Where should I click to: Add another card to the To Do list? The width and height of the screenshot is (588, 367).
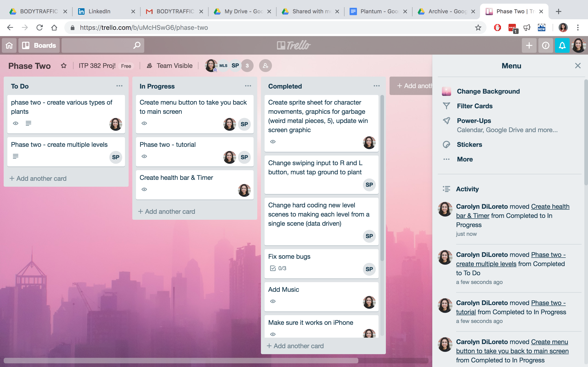tap(38, 178)
